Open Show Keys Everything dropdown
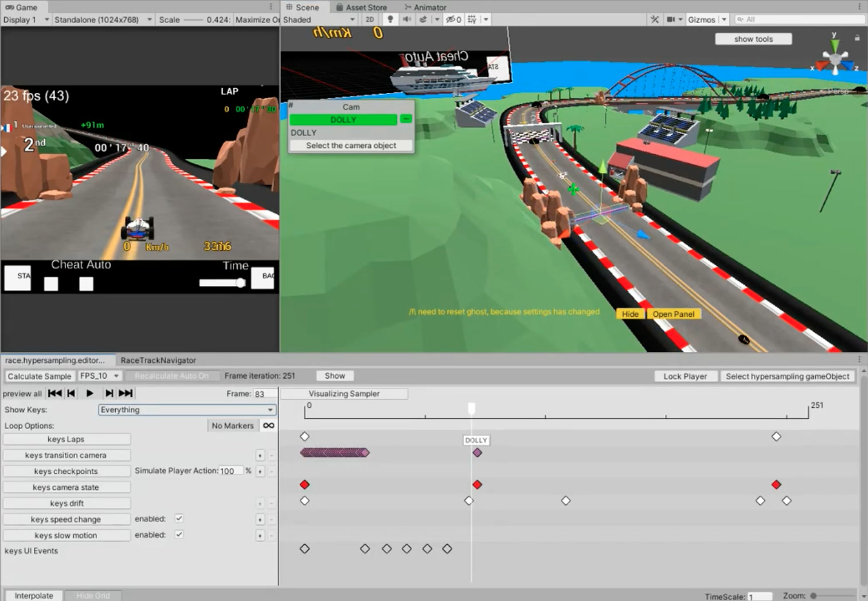 point(187,410)
